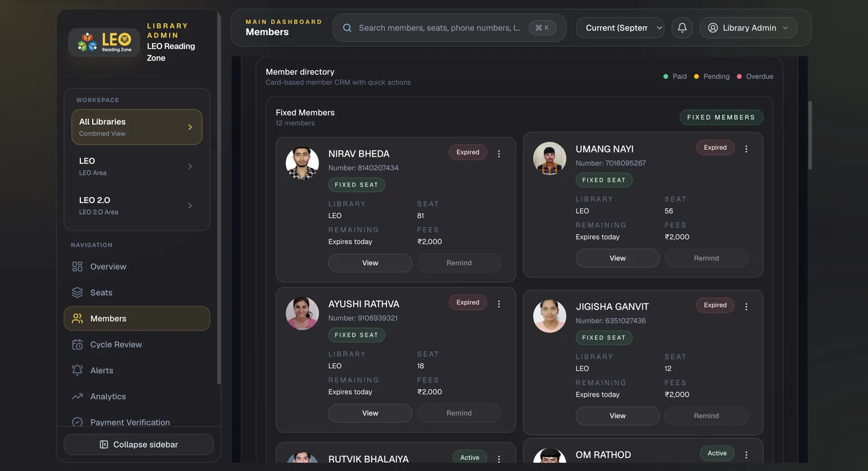Screen dimensions: 868x471
Task: Send a reminder to UMANG NAYI
Action: point(706,258)
